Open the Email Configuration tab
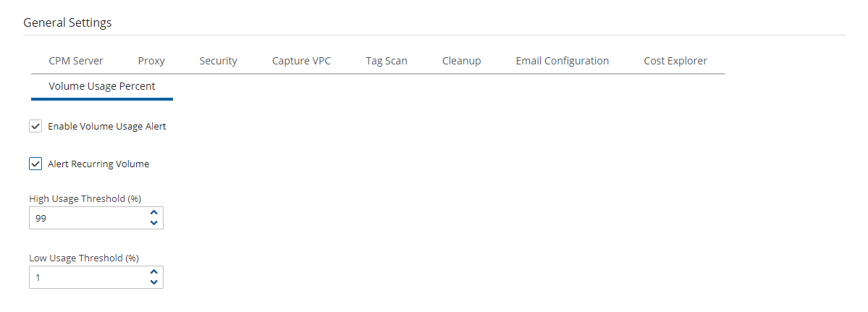 point(562,61)
